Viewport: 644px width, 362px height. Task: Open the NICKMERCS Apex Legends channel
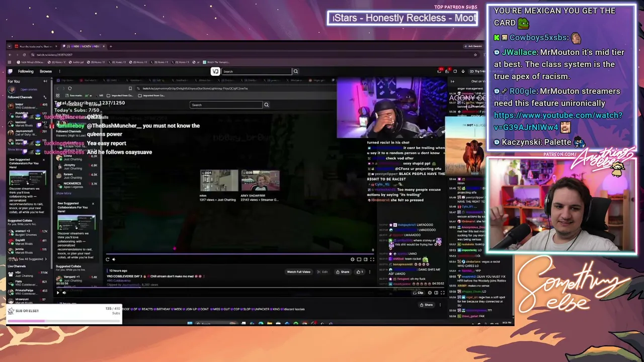point(78,185)
